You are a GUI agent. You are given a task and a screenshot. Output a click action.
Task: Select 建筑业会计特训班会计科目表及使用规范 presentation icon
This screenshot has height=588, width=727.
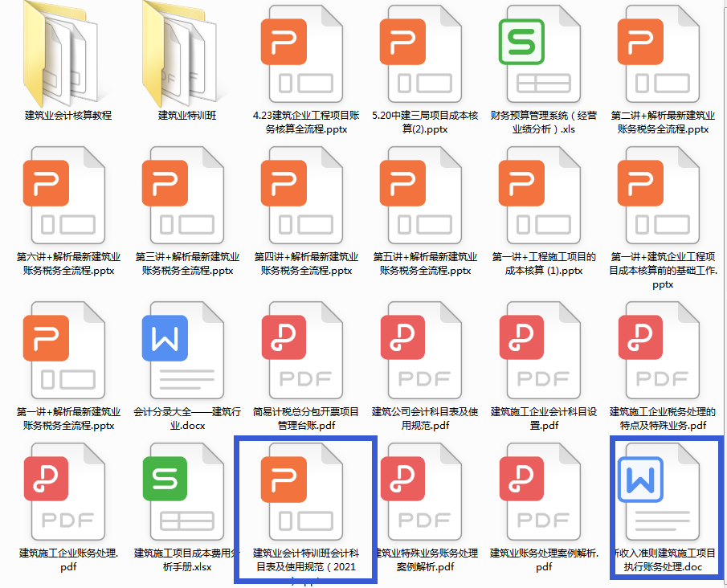(301, 492)
